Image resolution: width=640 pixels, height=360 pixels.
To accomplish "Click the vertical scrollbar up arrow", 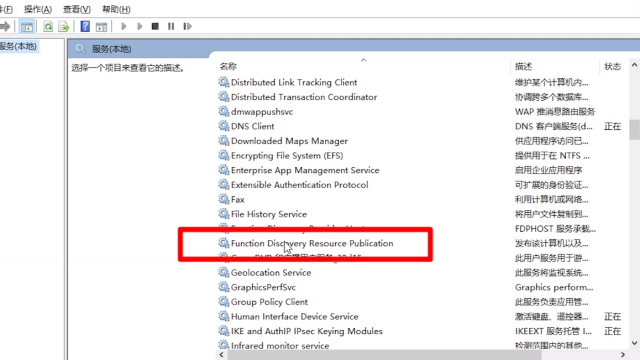I will pos(634,65).
